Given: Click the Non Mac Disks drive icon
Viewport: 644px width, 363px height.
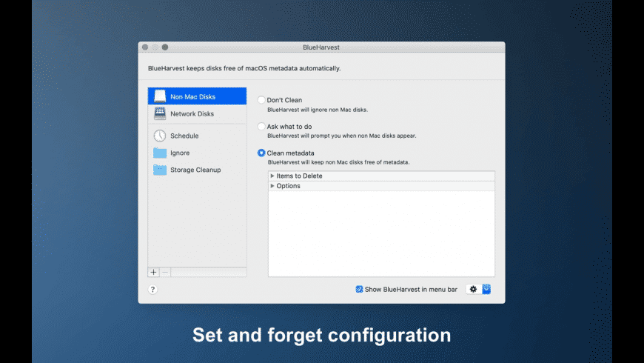Looking at the screenshot, I should click(160, 96).
